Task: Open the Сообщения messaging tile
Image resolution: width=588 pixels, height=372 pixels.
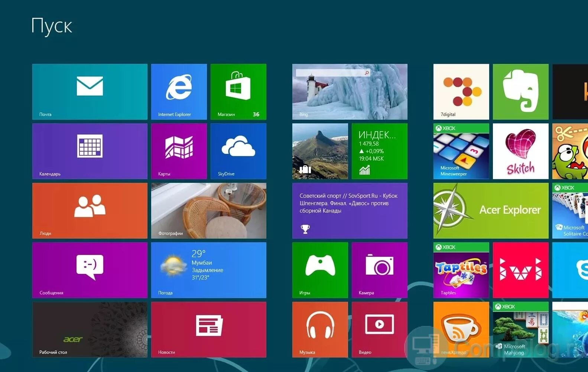Action: [90, 270]
